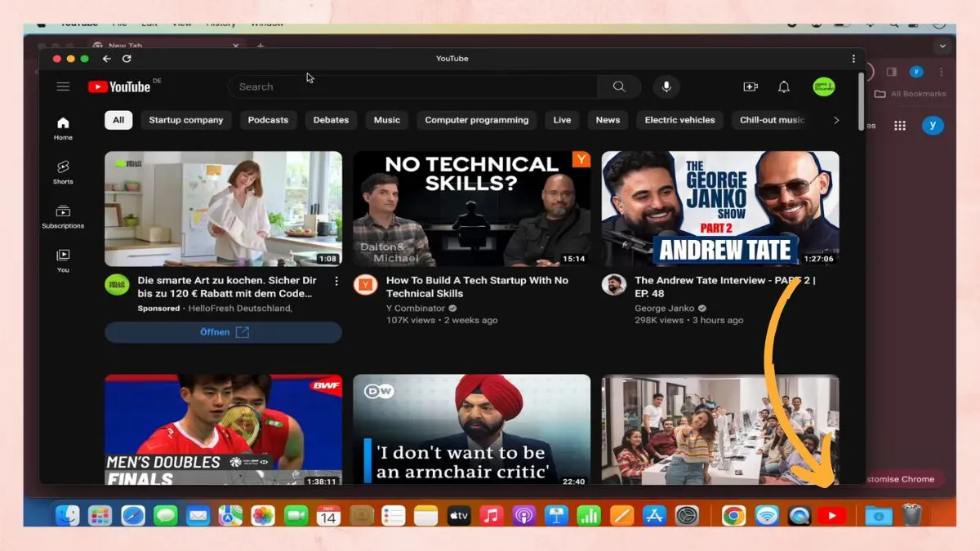
Task: Open the account menu via profile avatar
Action: [824, 87]
